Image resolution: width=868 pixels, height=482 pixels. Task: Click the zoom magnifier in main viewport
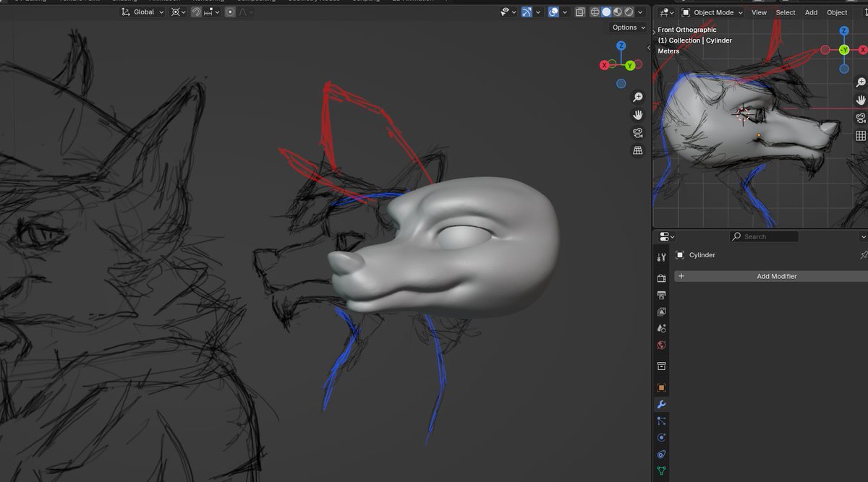tap(638, 97)
